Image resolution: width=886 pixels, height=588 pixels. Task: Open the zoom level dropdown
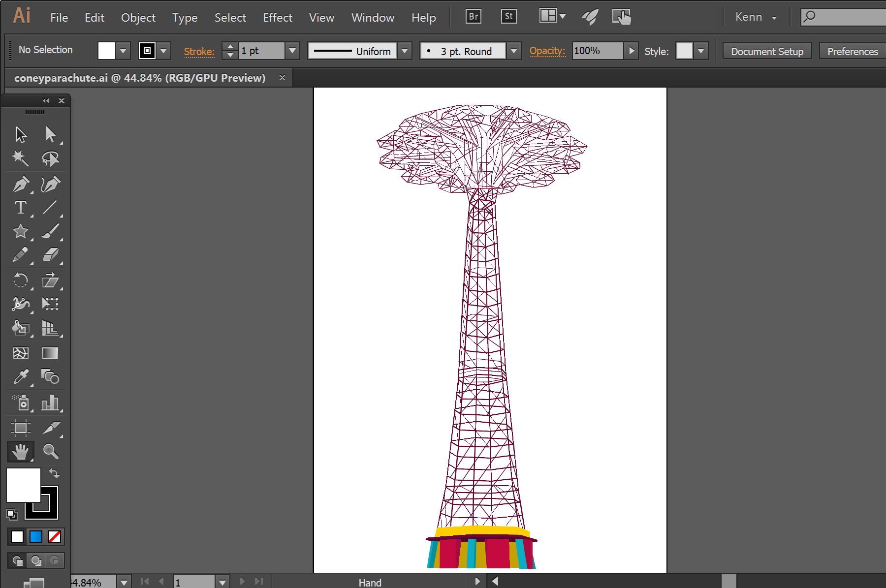[124, 583]
